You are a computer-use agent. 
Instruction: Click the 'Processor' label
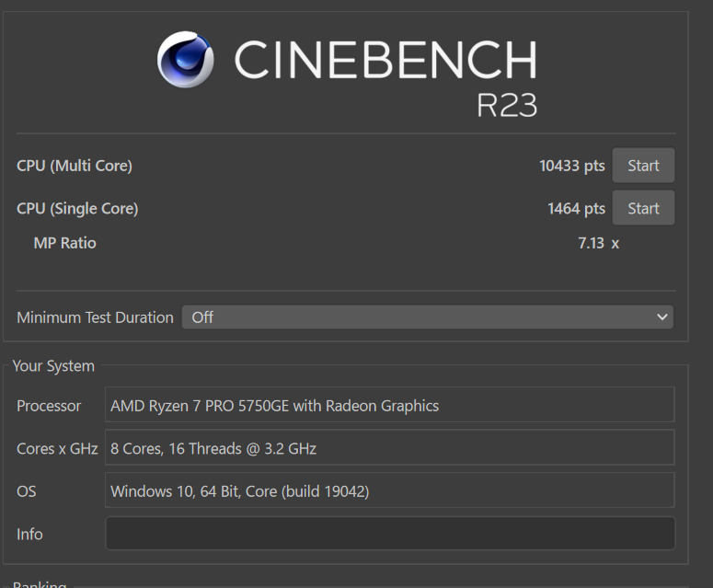[49, 406]
